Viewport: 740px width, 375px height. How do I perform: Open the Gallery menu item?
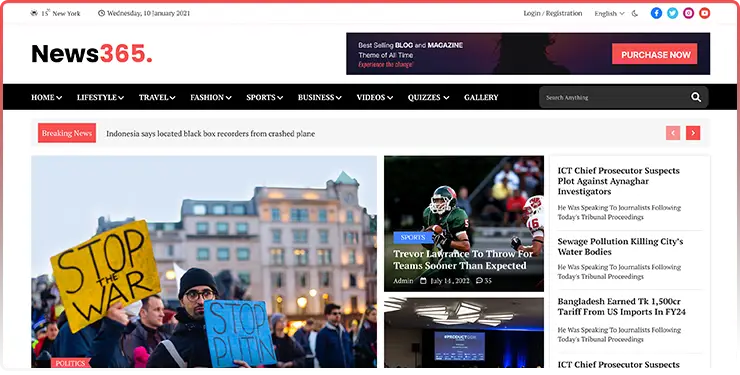coord(481,97)
